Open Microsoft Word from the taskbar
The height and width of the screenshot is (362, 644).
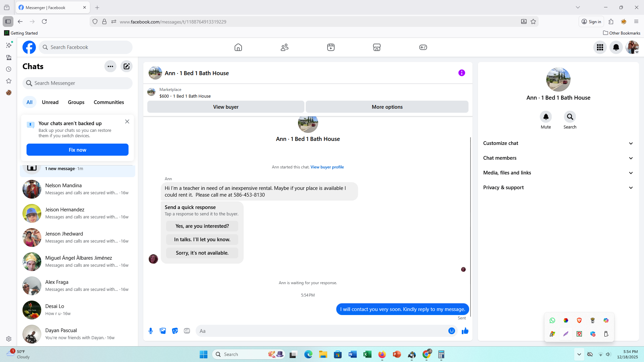click(x=352, y=354)
